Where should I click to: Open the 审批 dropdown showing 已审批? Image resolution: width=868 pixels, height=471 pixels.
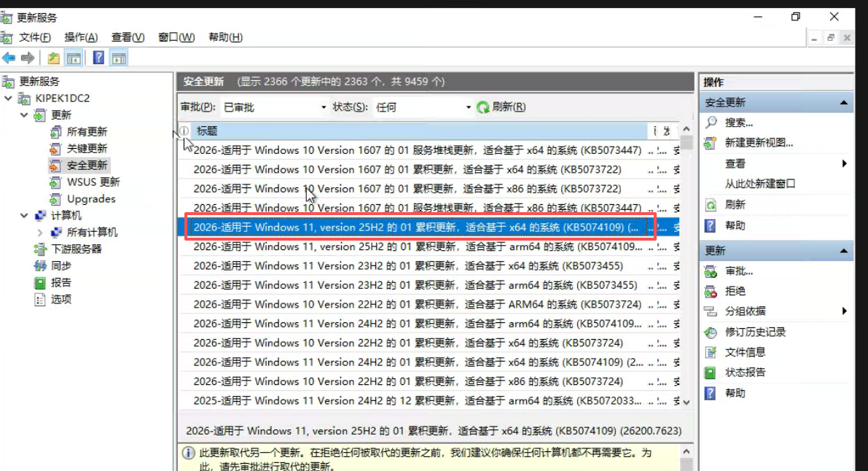tap(275, 107)
